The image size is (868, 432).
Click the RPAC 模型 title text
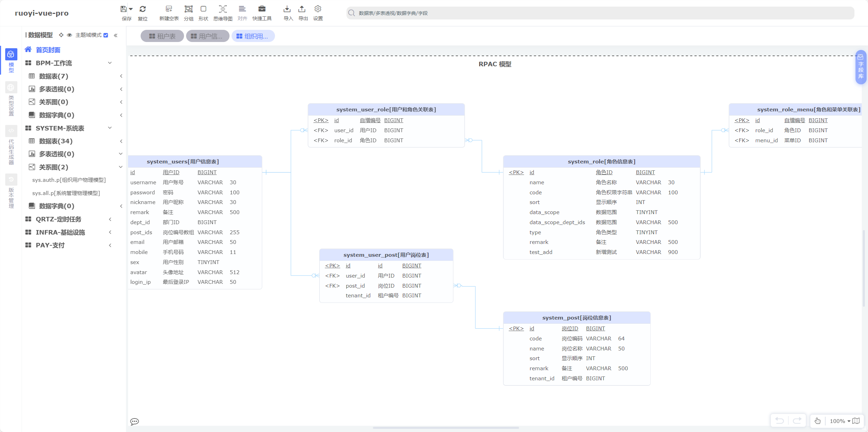click(495, 64)
